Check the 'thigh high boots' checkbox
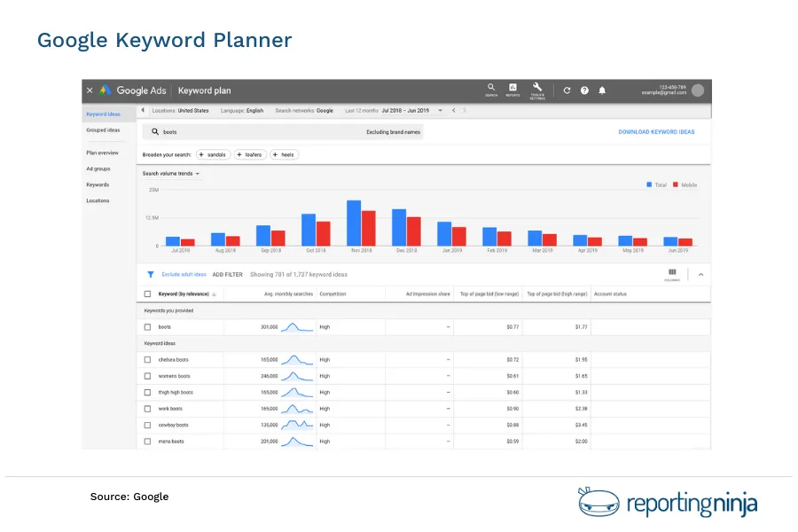 click(x=147, y=392)
